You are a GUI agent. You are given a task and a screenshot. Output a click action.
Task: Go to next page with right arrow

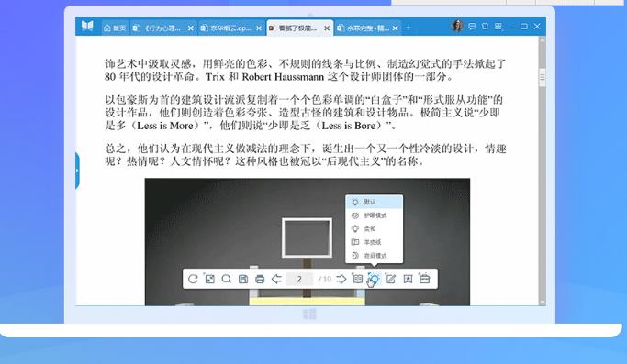click(x=341, y=279)
